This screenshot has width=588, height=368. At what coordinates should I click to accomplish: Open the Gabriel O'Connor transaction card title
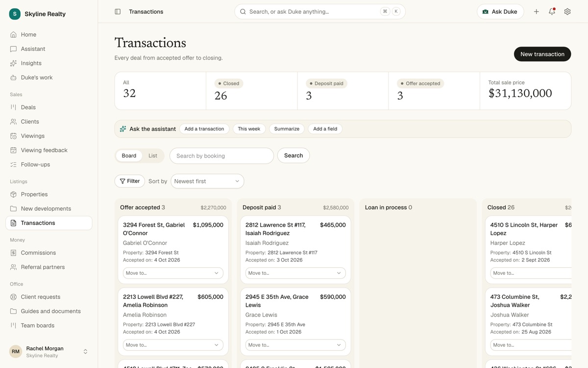(x=154, y=229)
